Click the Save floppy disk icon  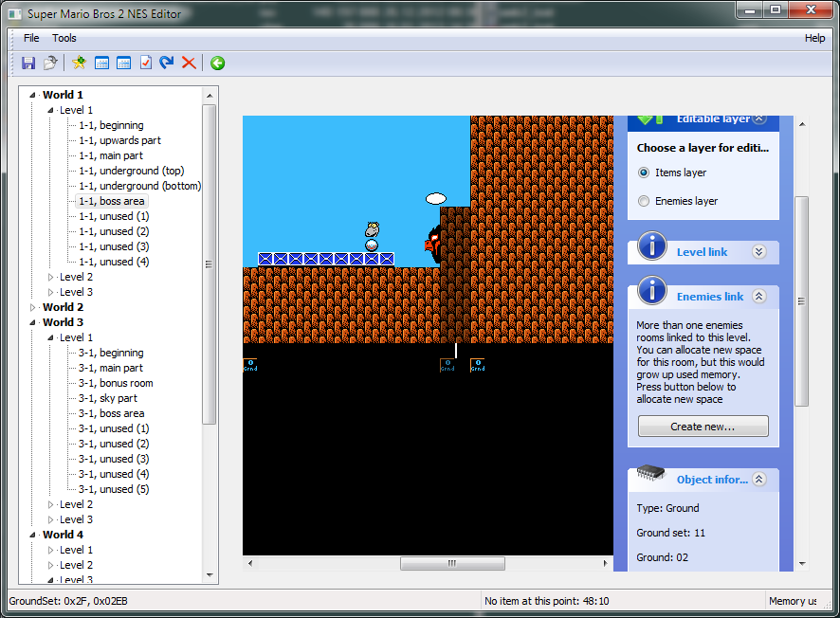pos(28,64)
